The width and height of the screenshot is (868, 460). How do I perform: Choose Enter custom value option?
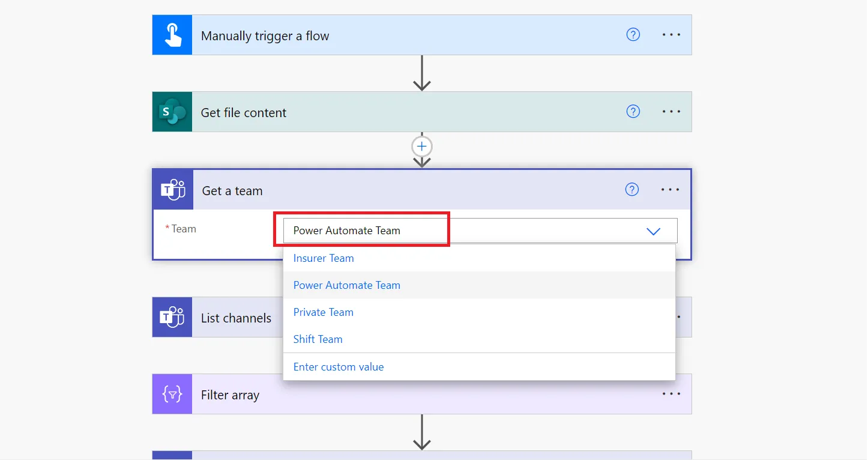(x=479, y=367)
